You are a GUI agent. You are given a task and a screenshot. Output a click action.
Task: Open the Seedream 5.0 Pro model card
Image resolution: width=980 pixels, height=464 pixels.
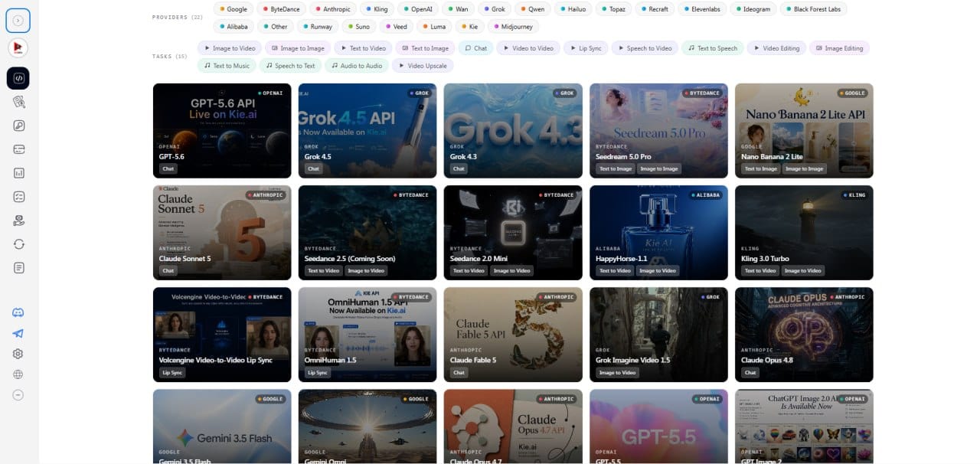pyautogui.click(x=658, y=130)
